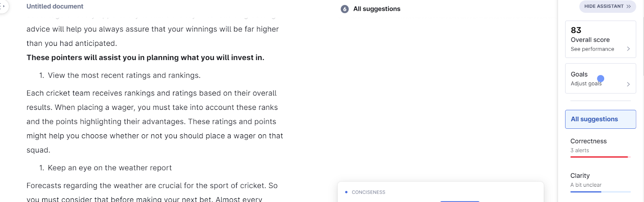Switch to the Correctness category

point(588,141)
